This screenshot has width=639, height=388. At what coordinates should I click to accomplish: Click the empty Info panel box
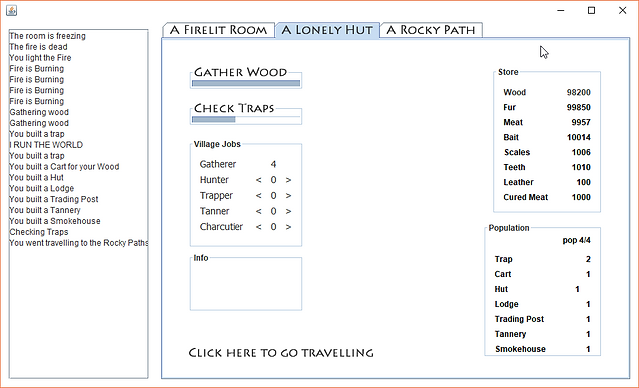(246, 285)
